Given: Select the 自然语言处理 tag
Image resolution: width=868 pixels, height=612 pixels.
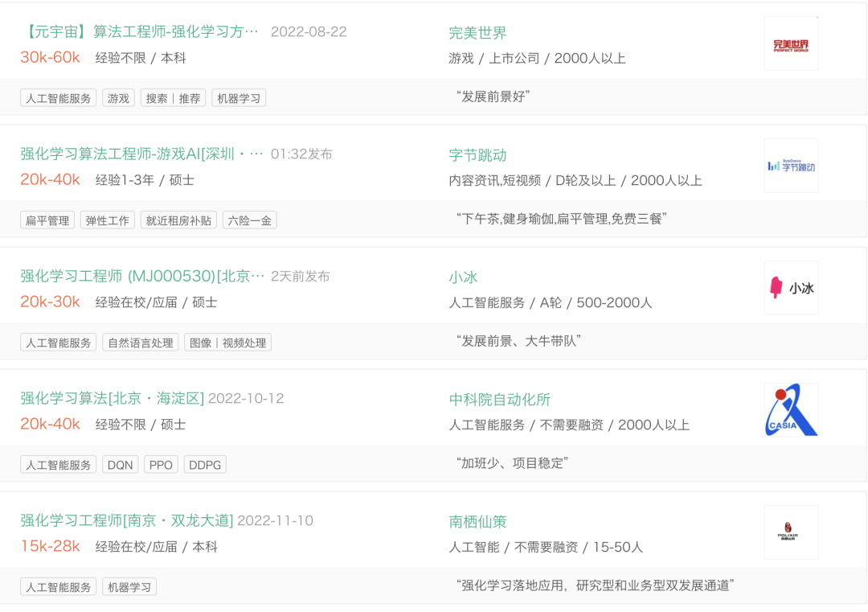Looking at the screenshot, I should click(141, 343).
